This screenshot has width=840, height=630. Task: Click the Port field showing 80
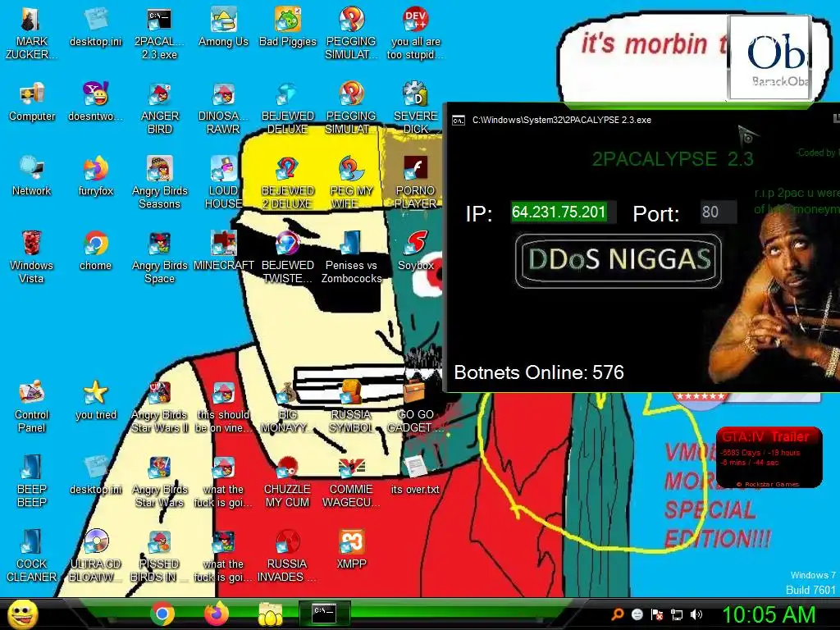click(x=719, y=212)
